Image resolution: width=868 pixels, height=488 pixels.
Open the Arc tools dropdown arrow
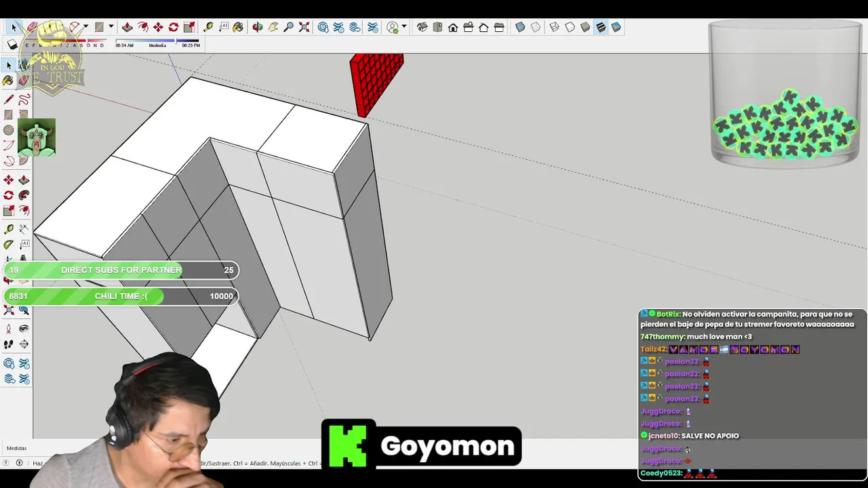pos(85,27)
